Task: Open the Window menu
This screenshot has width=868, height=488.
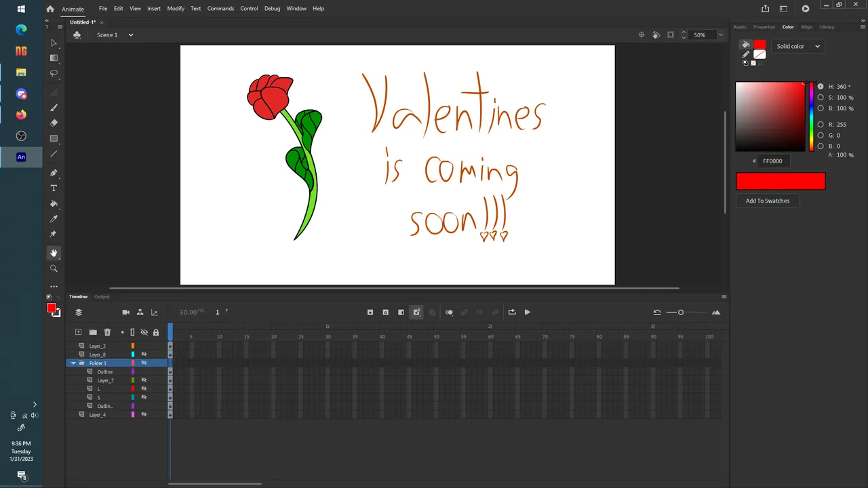Action: 296,9
